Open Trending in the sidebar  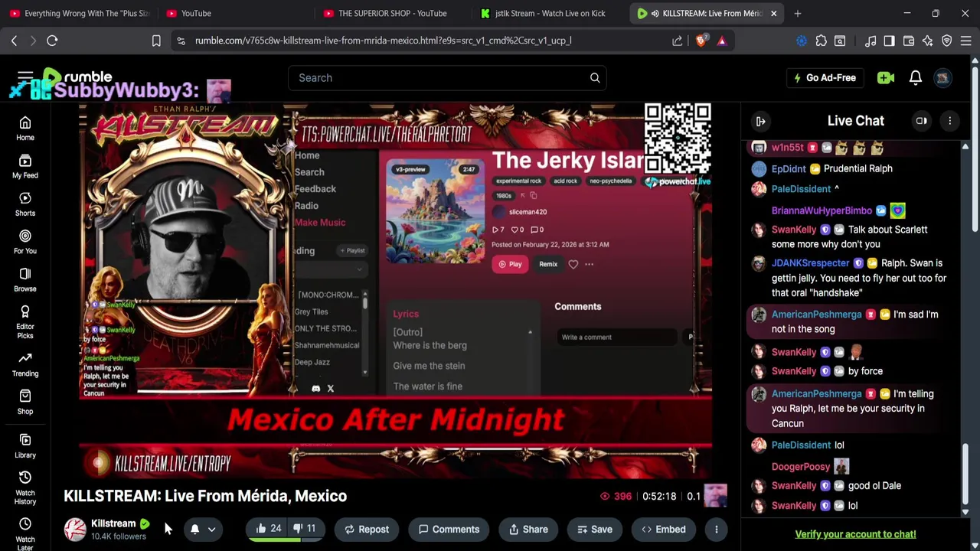tap(25, 364)
